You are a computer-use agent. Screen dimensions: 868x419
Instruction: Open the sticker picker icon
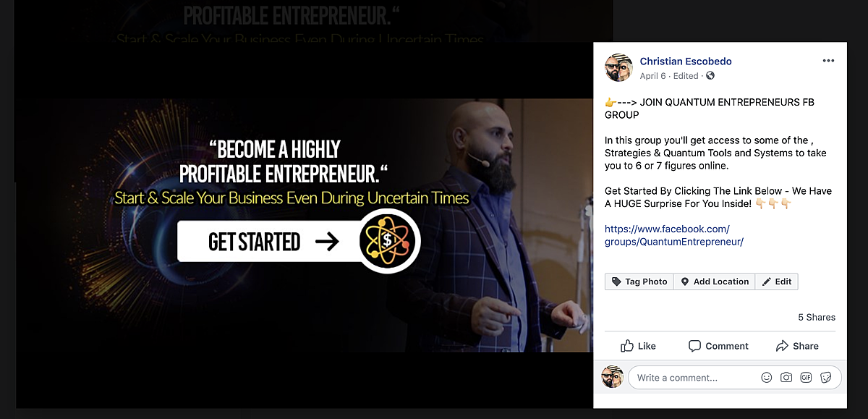[825, 378]
